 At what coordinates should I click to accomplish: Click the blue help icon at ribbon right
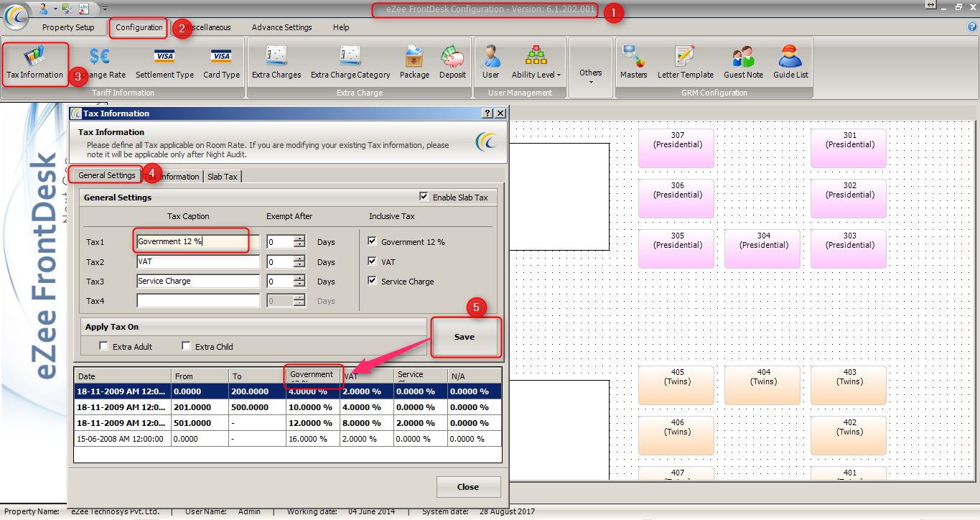coord(973,27)
